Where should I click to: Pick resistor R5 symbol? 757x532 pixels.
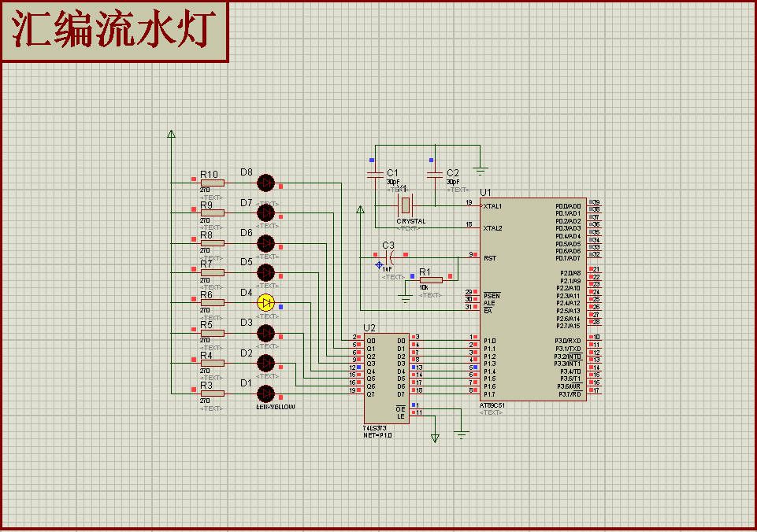[x=213, y=333]
